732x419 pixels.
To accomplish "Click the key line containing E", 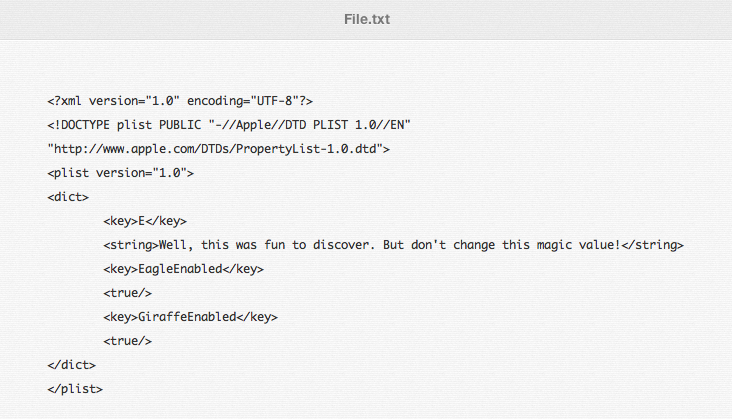I will click(x=145, y=221).
